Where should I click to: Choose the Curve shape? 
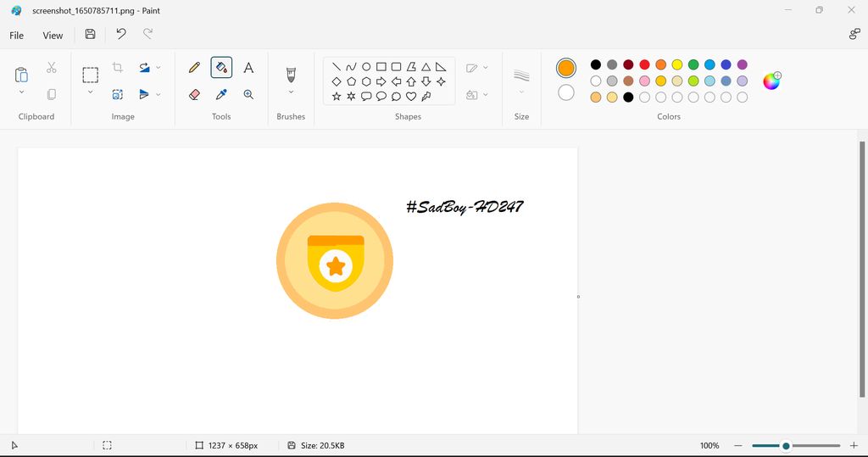click(x=351, y=67)
